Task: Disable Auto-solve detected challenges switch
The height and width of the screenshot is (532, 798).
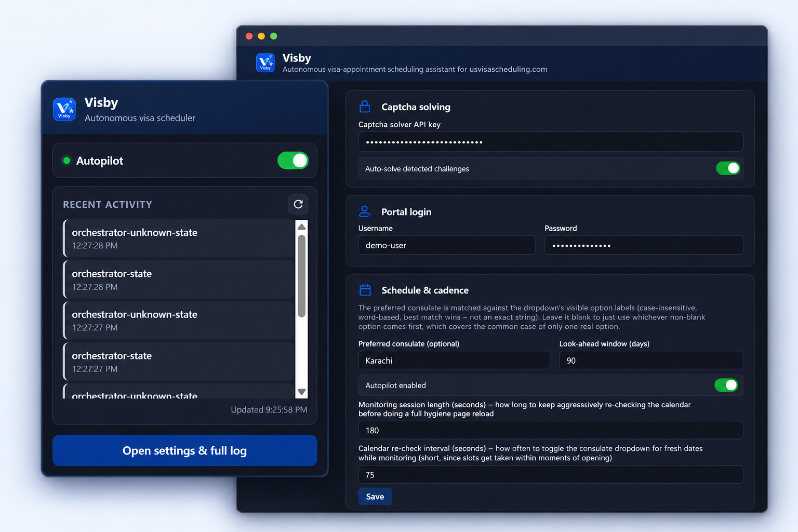Action: (728, 168)
